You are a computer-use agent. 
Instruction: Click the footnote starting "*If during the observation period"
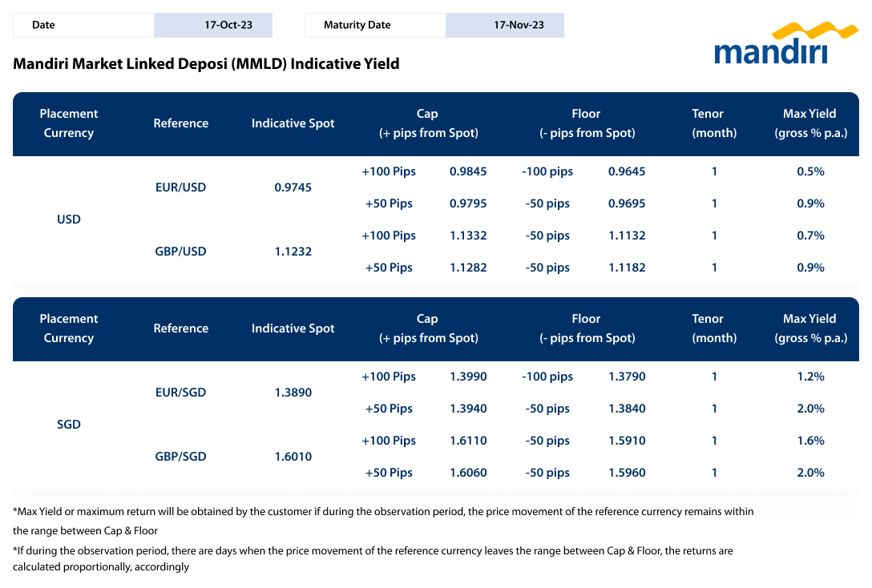pyautogui.click(x=373, y=558)
